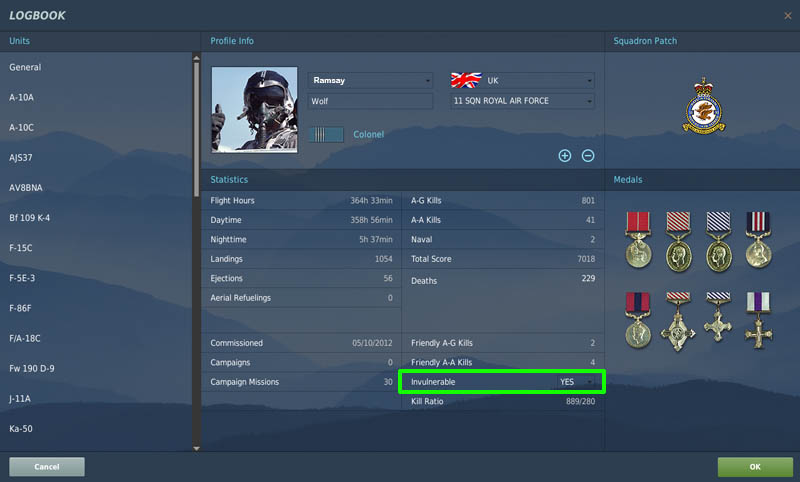Click the Units list scrollbar up arrow
The height and width of the screenshot is (482, 800).
tap(196, 58)
